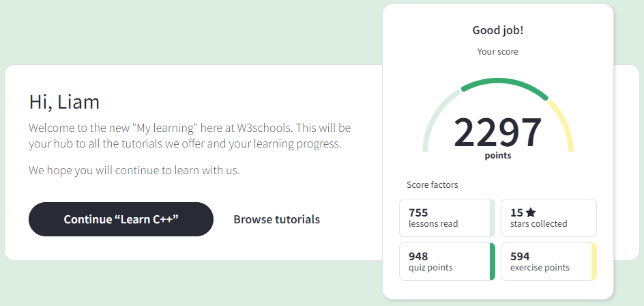Open the Browse tutorials link
Screen dimensions: 644x306
coord(276,219)
